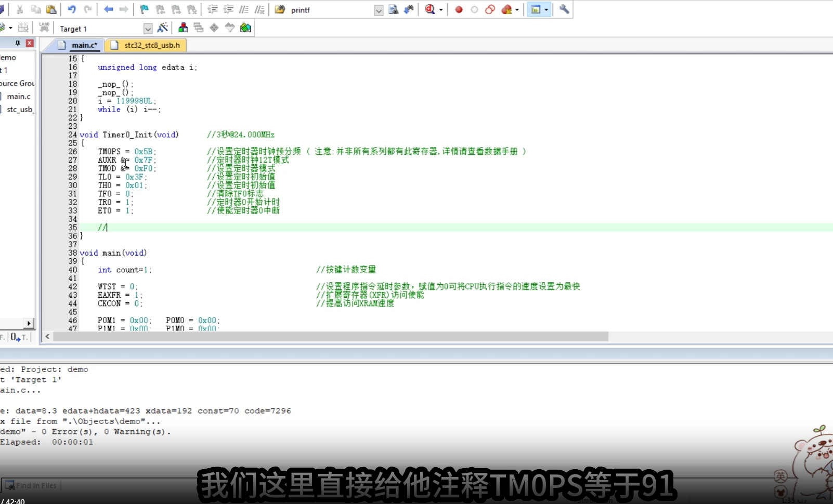Click the build output 0 Error(s) line

click(x=85, y=432)
